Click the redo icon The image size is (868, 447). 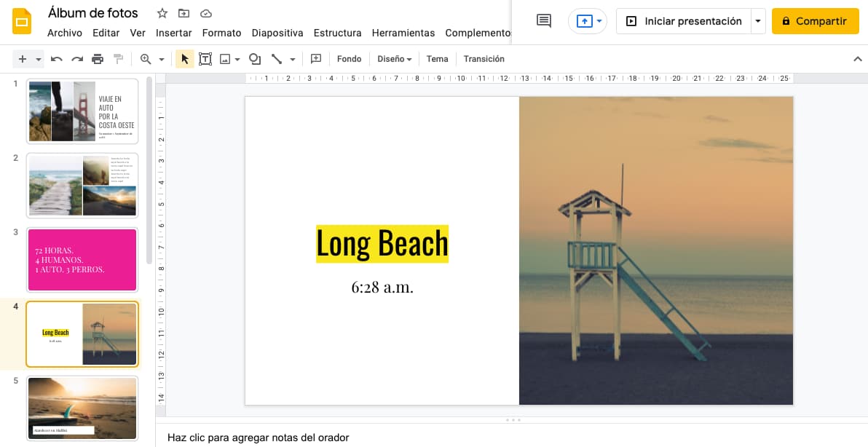pos(77,58)
